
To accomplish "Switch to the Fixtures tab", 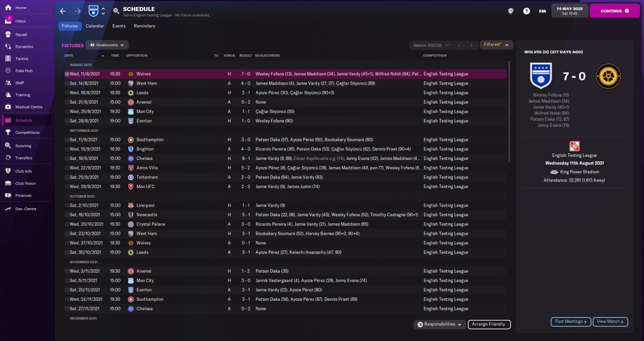I will 70,26.
